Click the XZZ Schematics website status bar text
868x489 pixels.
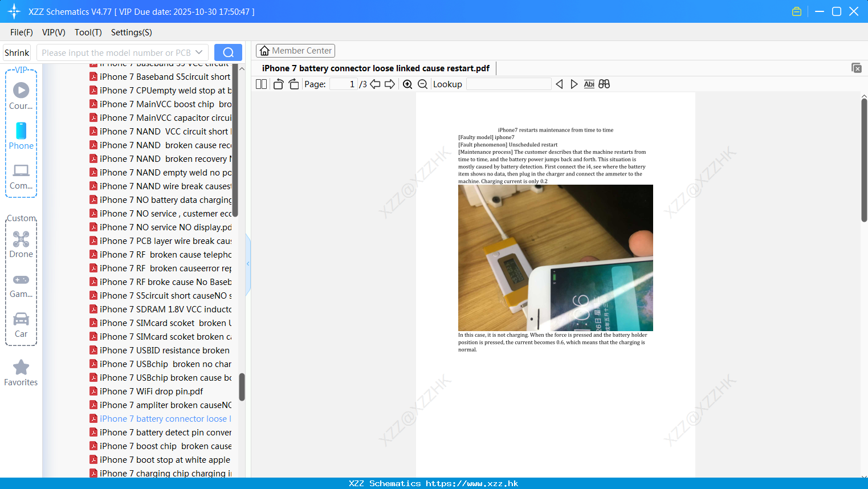pyautogui.click(x=434, y=483)
